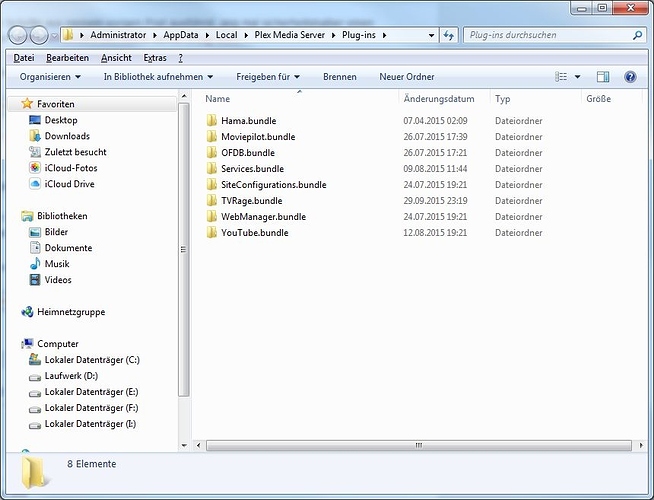Click the Dokumente library icon

click(x=35, y=248)
